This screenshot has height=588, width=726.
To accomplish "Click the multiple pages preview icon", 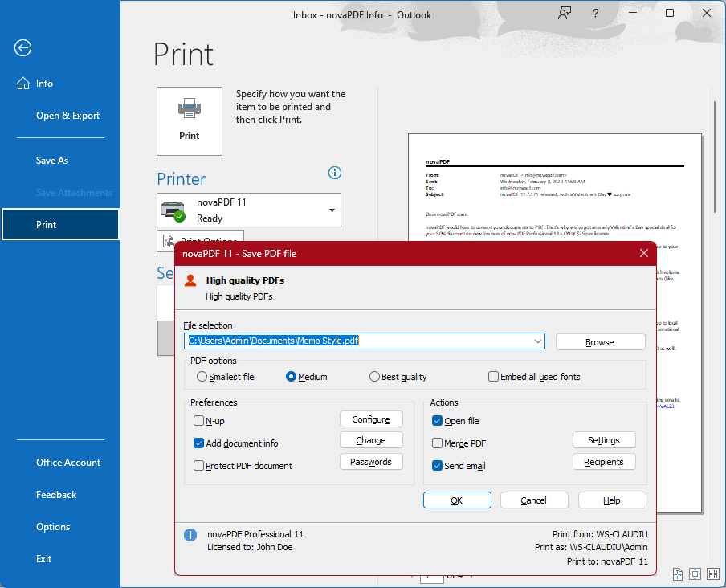I will point(713,574).
